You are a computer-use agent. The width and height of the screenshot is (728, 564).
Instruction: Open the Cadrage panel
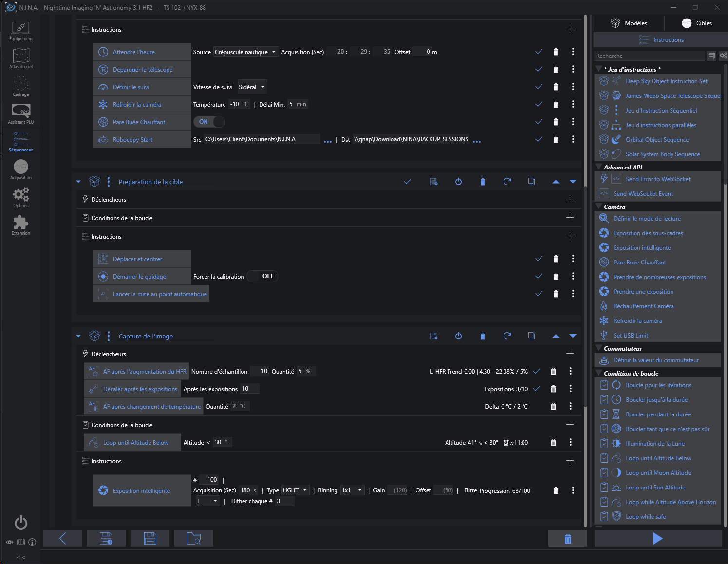(x=21, y=87)
